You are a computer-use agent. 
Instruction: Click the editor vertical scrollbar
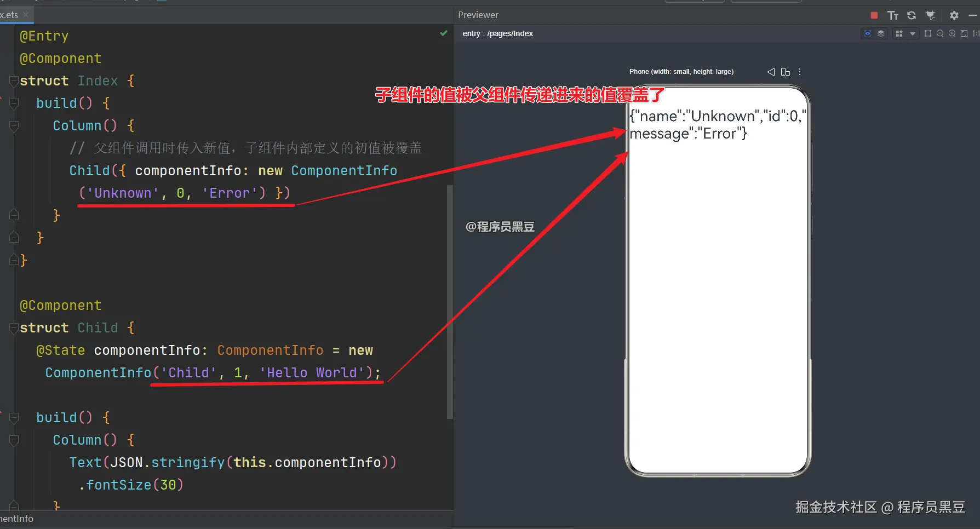tap(450, 301)
